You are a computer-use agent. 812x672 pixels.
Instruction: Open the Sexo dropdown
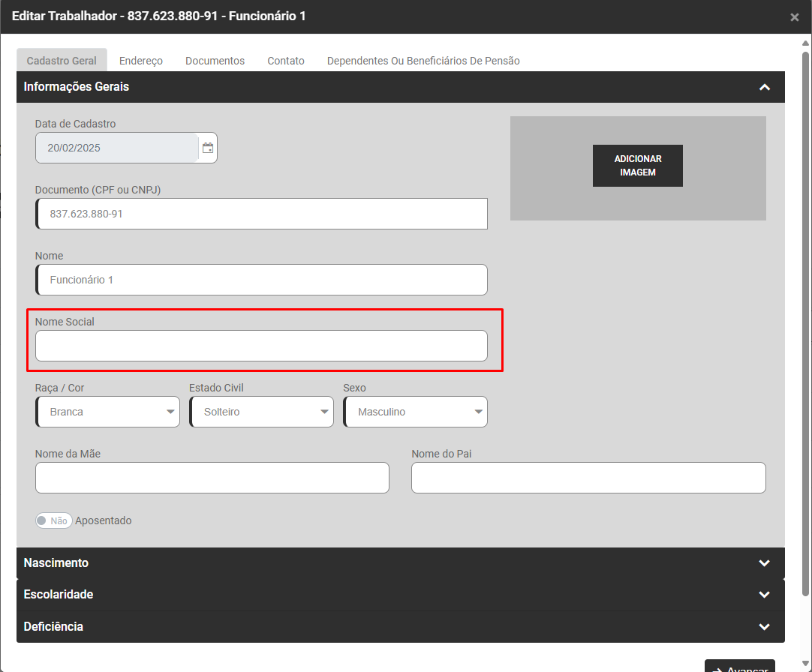(x=416, y=412)
